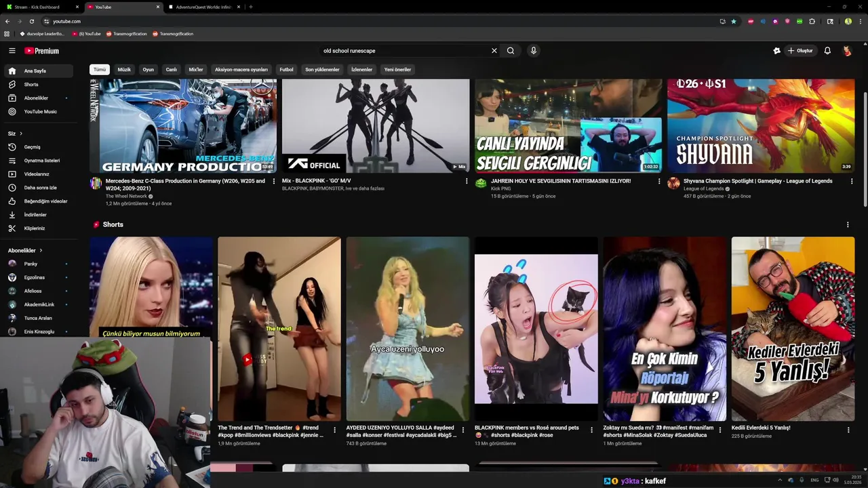Click the page vertical scrollbar

865,149
